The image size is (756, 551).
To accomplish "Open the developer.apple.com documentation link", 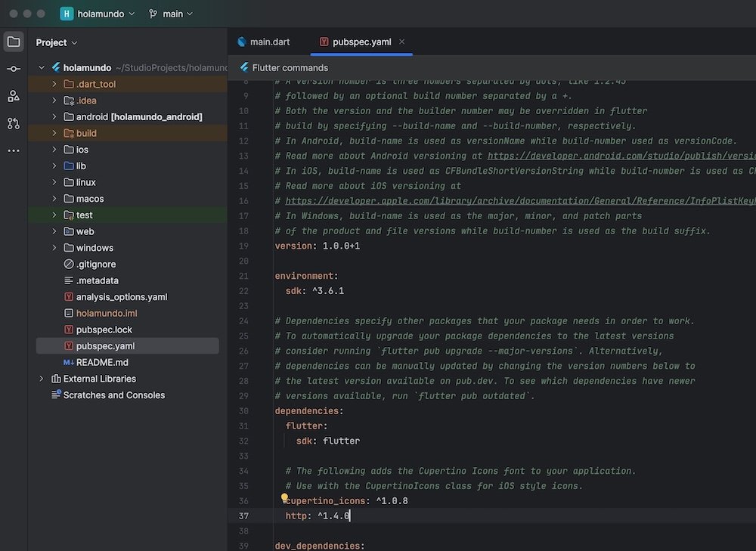I will coord(520,200).
